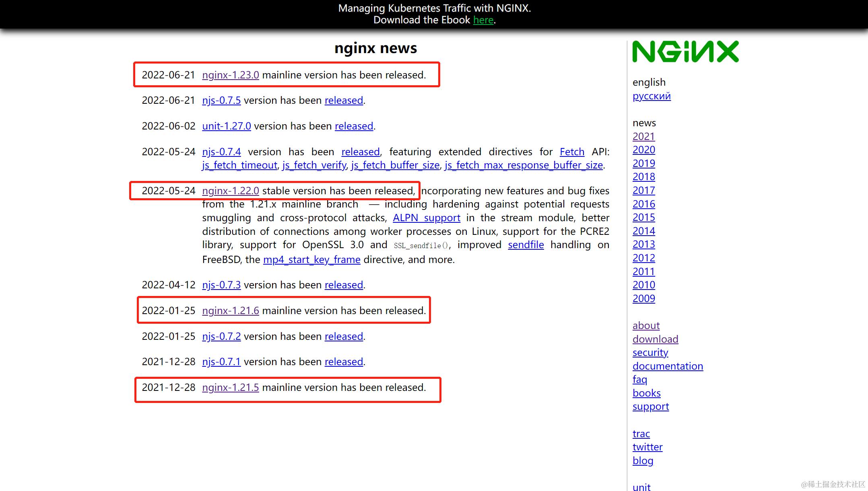Click the NGINX logo
Image resolution: width=868 pixels, height=491 pixels.
(685, 51)
